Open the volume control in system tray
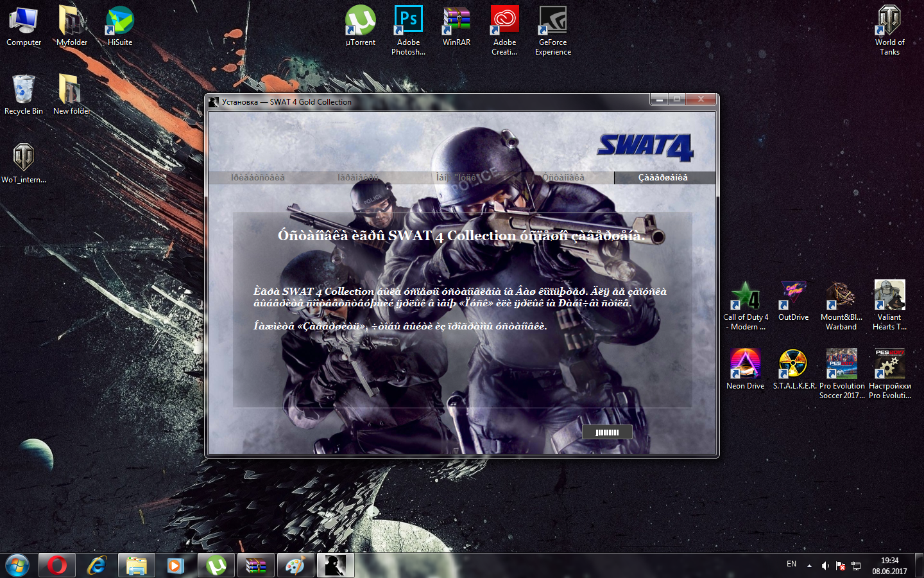 [x=825, y=566]
